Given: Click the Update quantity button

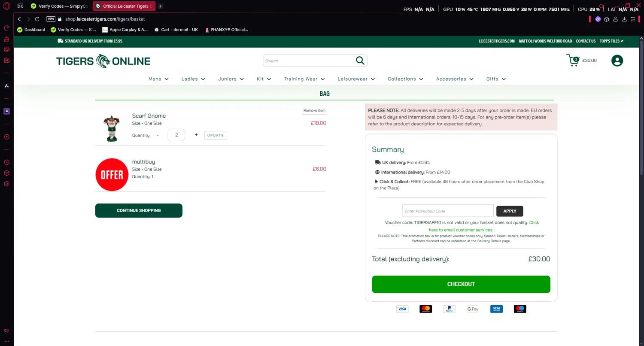Looking at the screenshot, I should [x=216, y=135].
